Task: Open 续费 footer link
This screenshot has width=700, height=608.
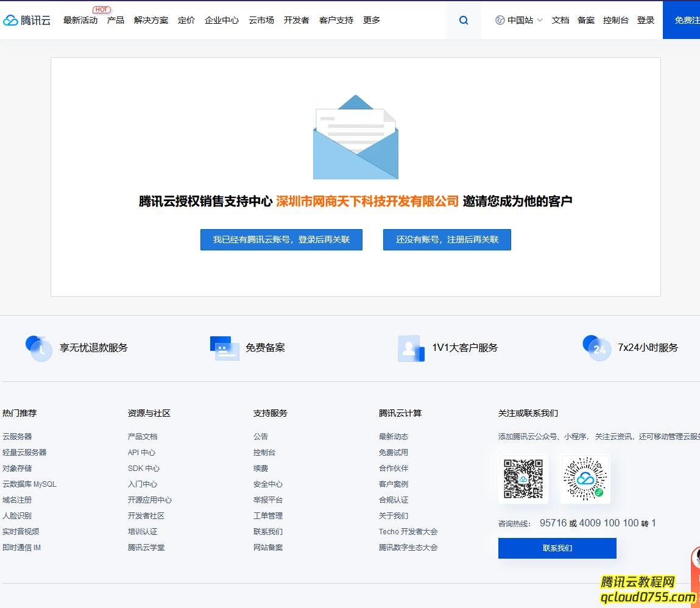Action: click(261, 468)
